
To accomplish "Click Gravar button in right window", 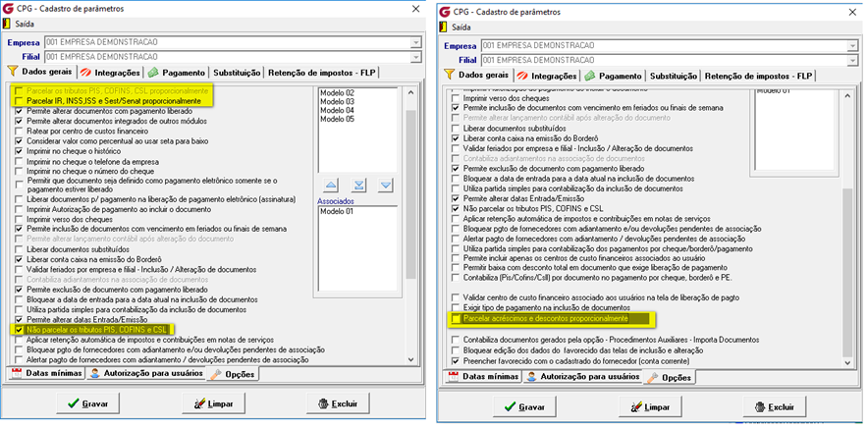I will pos(524,407).
